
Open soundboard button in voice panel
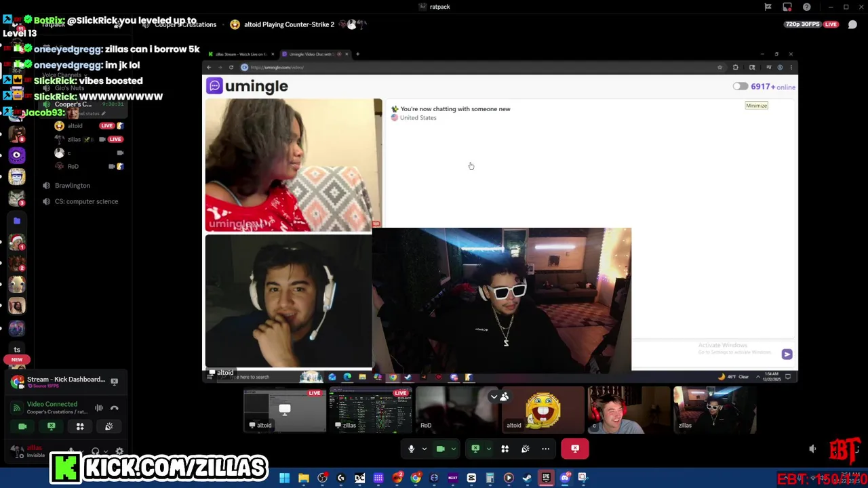(x=108, y=426)
